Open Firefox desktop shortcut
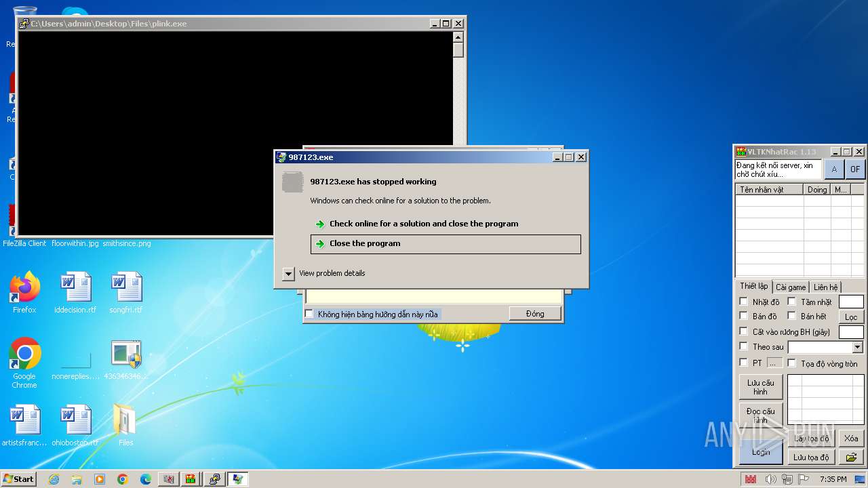Screen dimensions: 868x488 point(24,292)
